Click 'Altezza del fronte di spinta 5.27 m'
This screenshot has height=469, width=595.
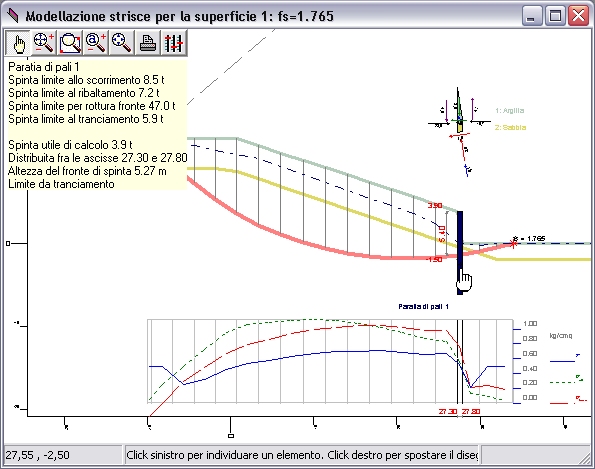87,171
